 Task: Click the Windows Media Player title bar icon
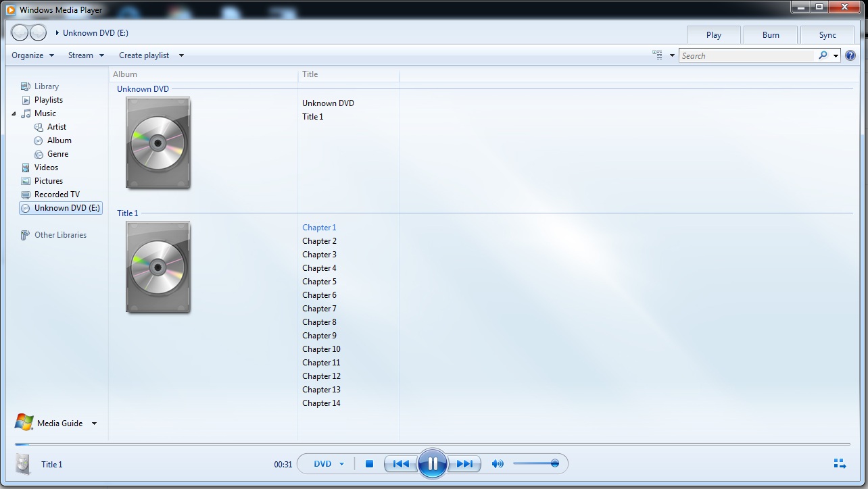pos(11,9)
